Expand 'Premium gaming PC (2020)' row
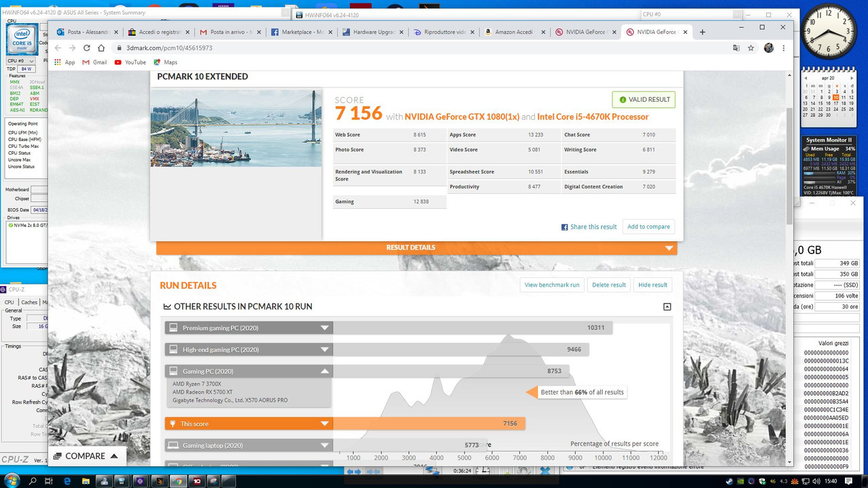Screen dimensions: 868x488 point(249,328)
